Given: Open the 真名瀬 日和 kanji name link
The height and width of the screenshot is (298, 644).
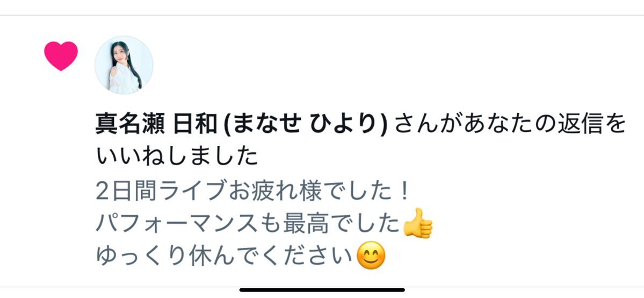Looking at the screenshot, I should click(156, 124).
